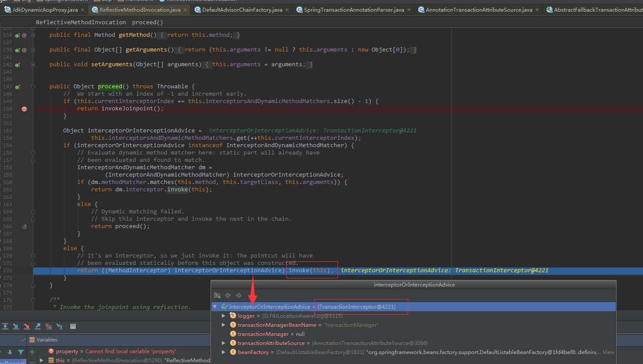Click implements marker on line 138
643x364 pixels.
point(17,50)
